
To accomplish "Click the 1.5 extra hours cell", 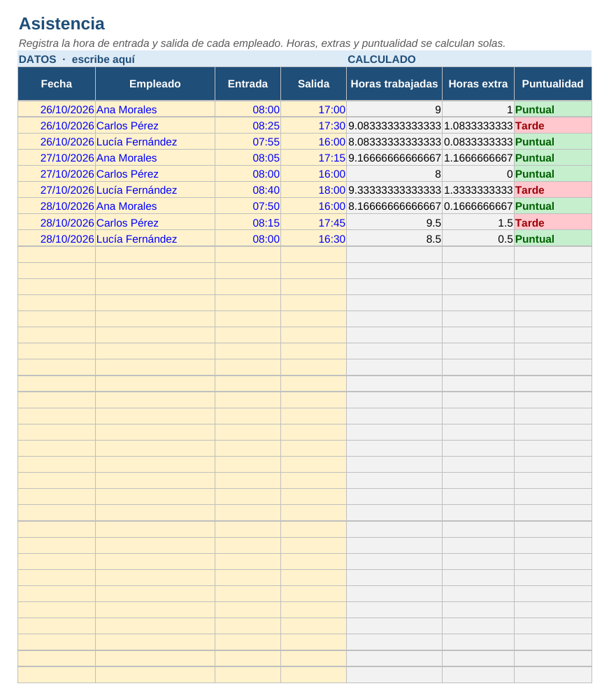I will (x=478, y=222).
